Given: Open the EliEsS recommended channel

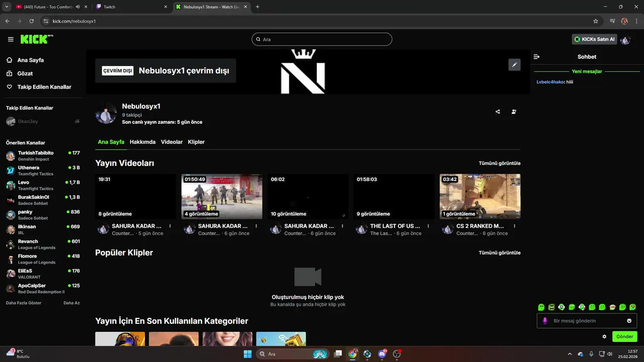Looking at the screenshot, I should point(43,274).
